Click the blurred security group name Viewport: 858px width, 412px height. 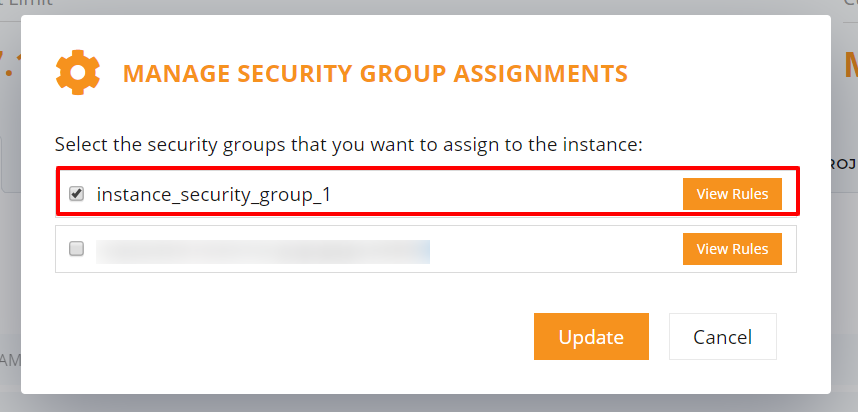tap(263, 251)
